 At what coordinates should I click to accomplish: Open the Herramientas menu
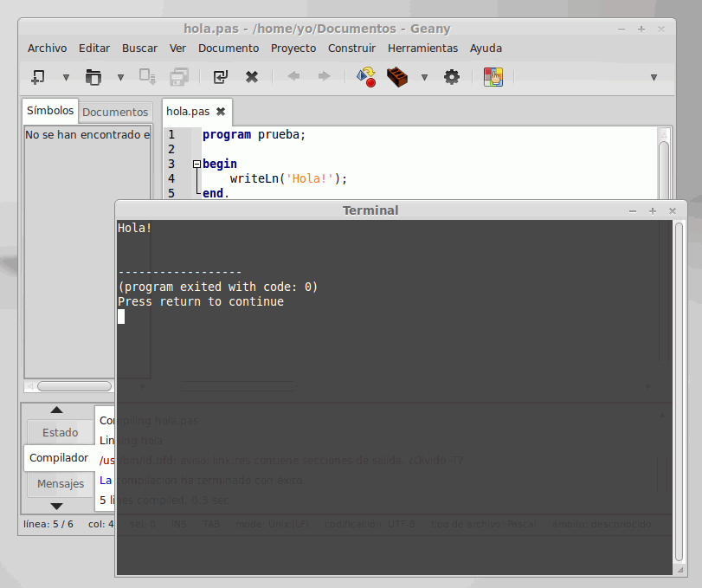[x=422, y=48]
